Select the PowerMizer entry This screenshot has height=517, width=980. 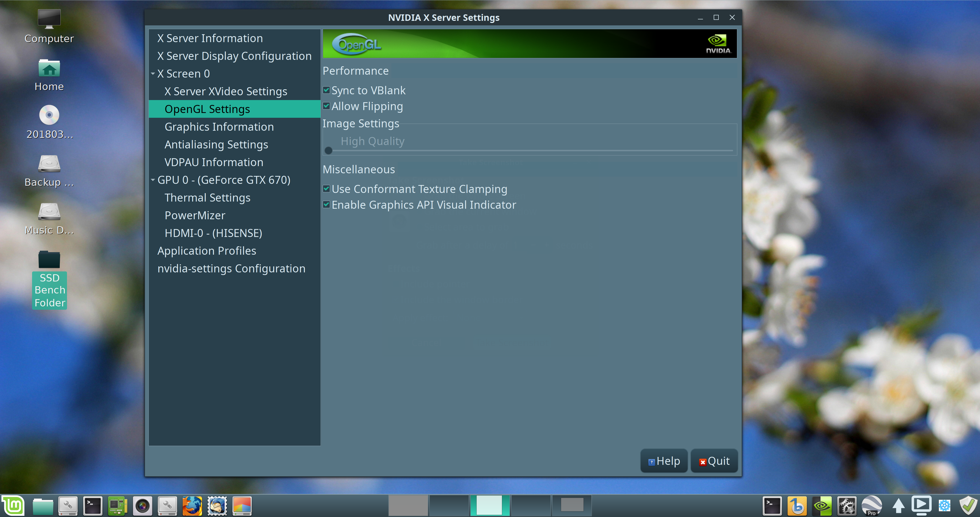coord(195,215)
